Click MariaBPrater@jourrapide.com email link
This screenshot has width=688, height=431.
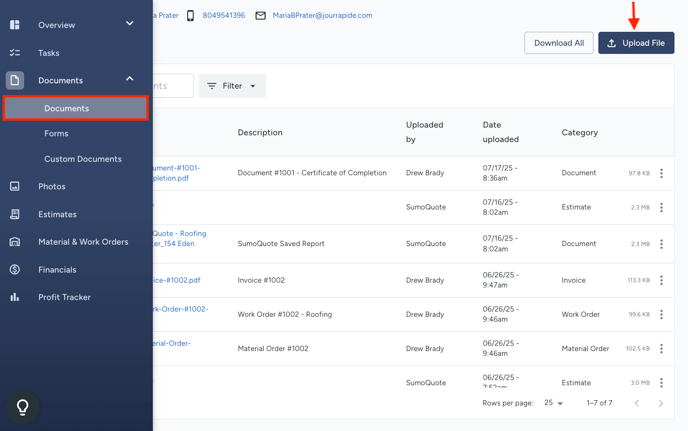point(322,15)
